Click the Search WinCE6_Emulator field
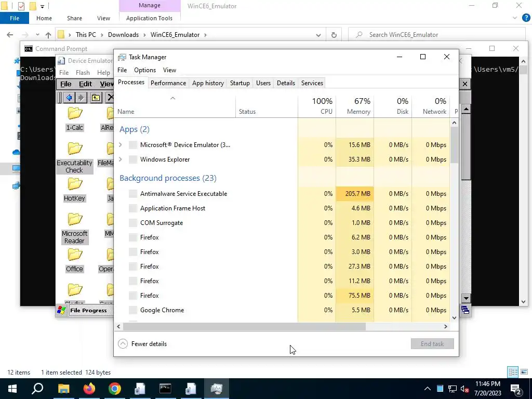This screenshot has width=532, height=399. point(437,35)
